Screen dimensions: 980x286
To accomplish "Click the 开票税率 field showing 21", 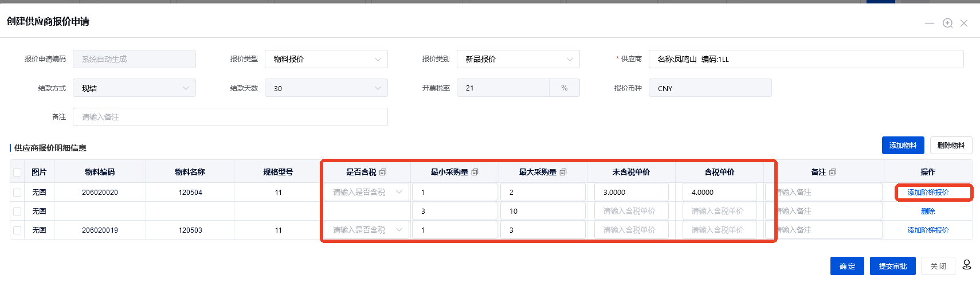I will tap(503, 88).
